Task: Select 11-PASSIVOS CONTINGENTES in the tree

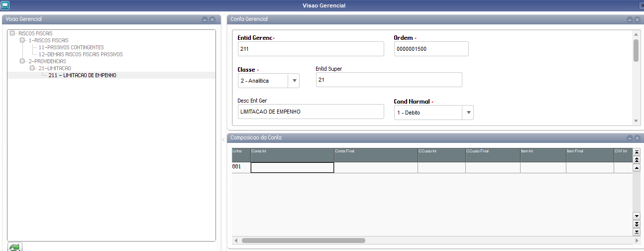Action: (x=71, y=47)
